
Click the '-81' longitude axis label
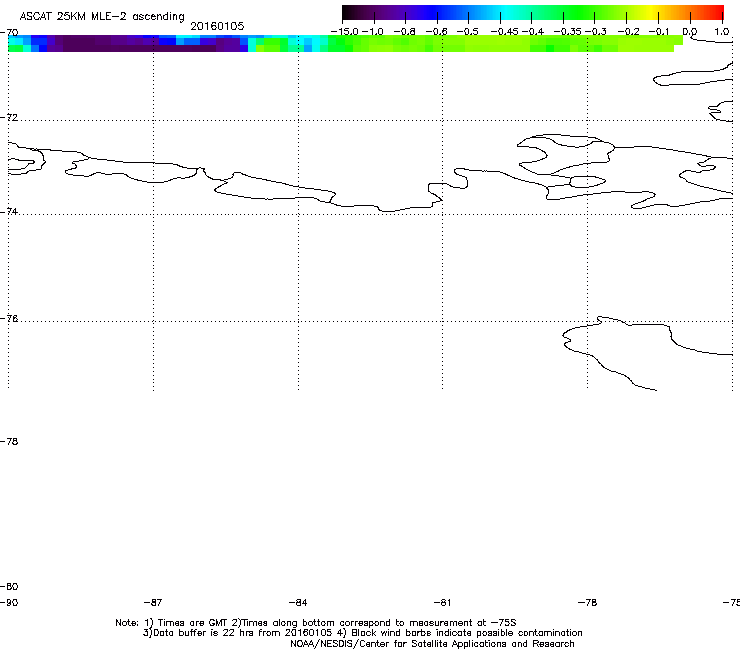[x=442, y=602]
